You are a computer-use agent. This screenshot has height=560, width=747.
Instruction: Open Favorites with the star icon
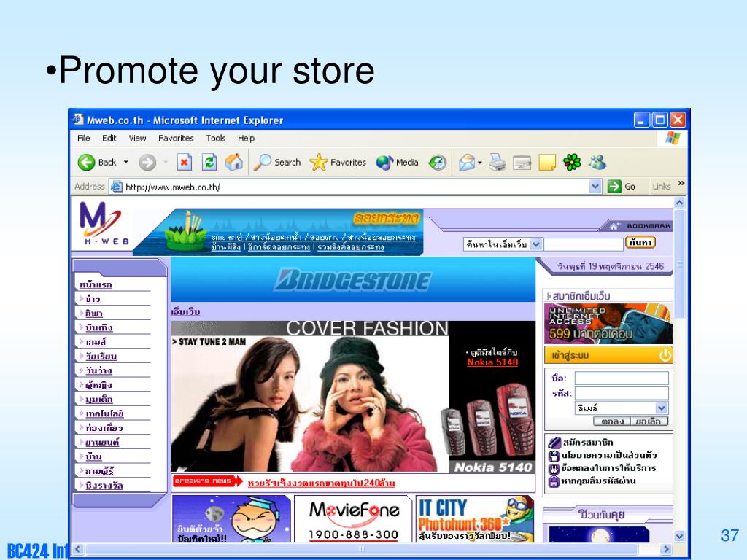(x=319, y=163)
